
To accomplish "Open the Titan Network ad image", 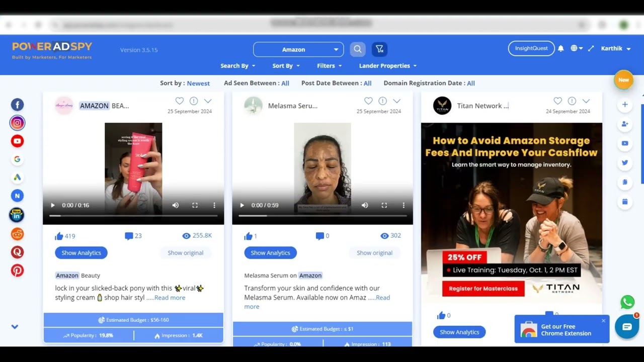I will tap(512, 213).
